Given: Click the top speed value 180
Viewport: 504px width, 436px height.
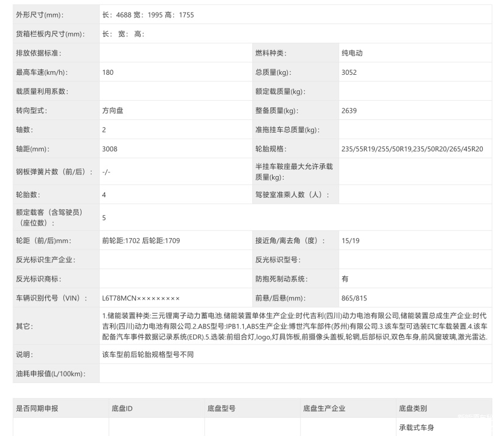Looking at the screenshot, I should coord(108,72).
